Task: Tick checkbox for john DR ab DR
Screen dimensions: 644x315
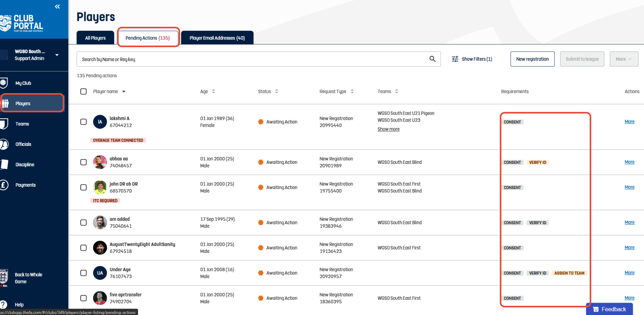Action: (83, 187)
